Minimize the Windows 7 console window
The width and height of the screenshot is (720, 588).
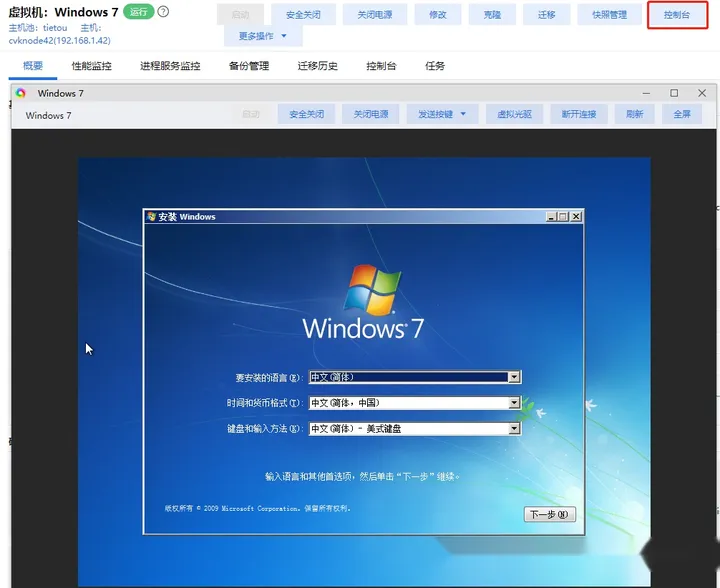click(x=647, y=93)
